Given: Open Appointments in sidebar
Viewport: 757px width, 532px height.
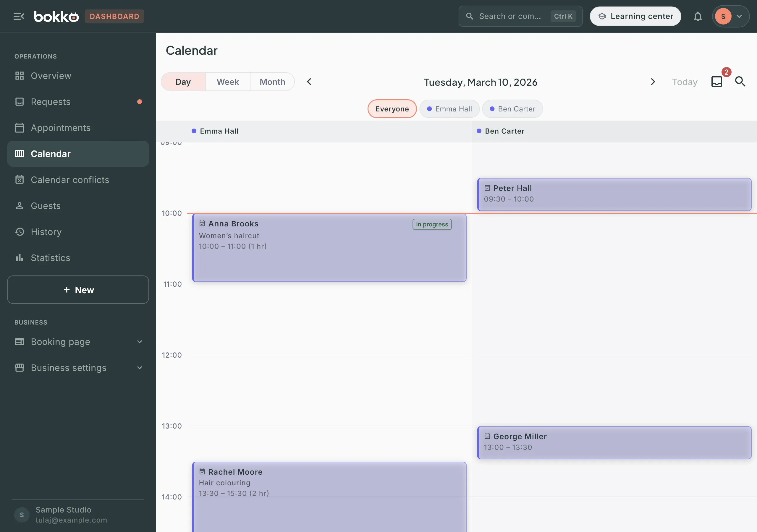Looking at the screenshot, I should click(x=78, y=128).
